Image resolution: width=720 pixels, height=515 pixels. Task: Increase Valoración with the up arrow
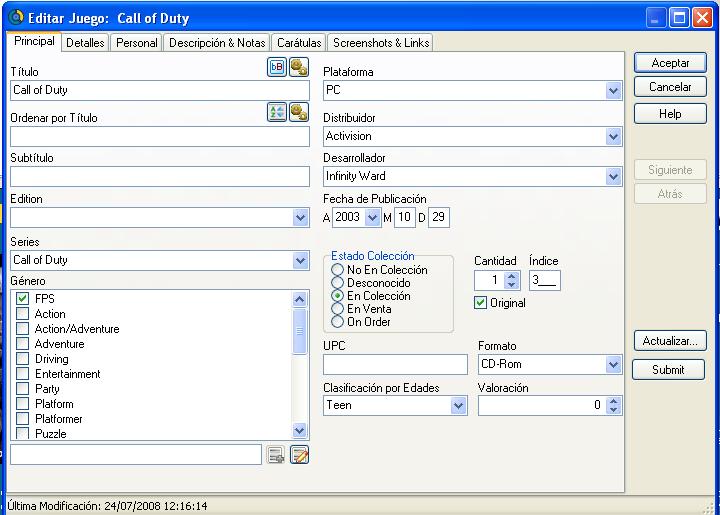613,401
